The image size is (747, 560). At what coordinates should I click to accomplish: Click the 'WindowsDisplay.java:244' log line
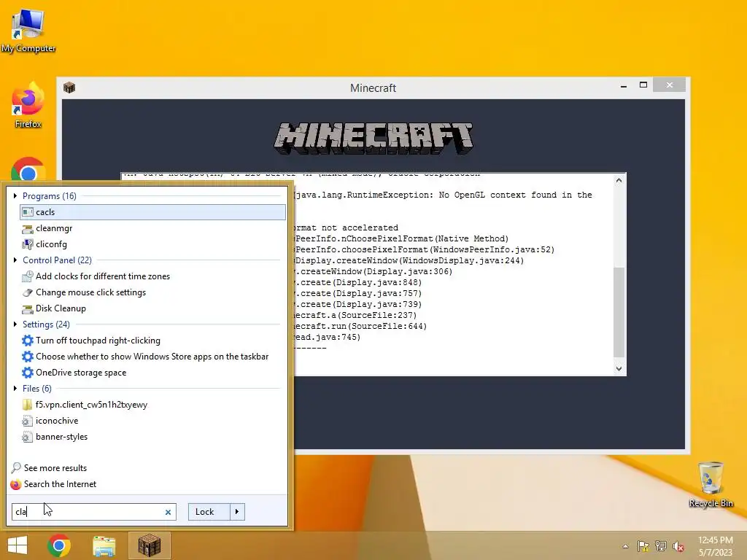[x=409, y=260]
